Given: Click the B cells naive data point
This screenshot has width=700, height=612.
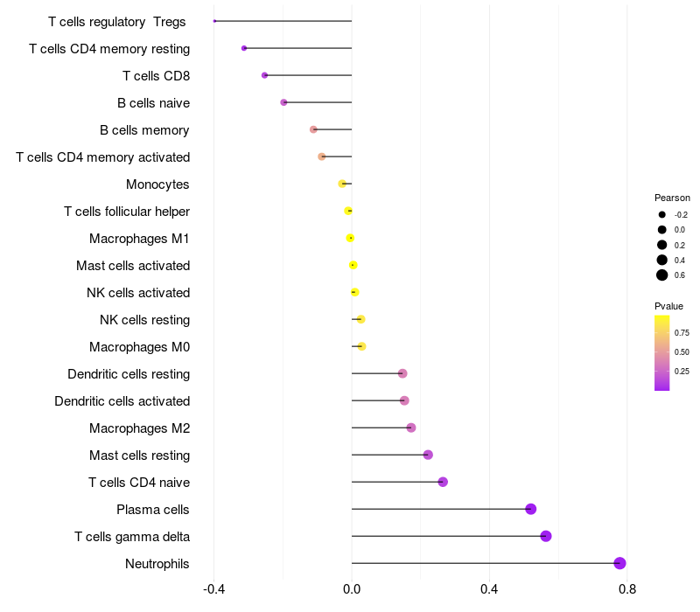Looking at the screenshot, I should [x=283, y=102].
